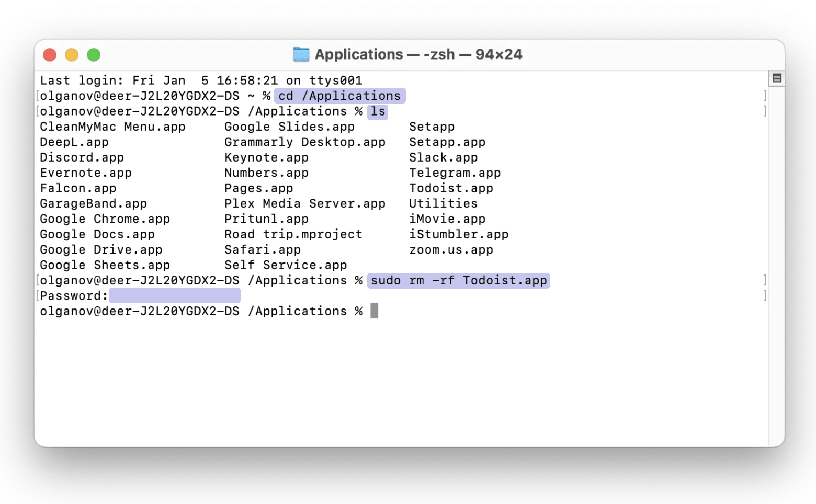816x504 pixels.
Task: Click the Todoist.app name in the listing
Action: point(451,188)
